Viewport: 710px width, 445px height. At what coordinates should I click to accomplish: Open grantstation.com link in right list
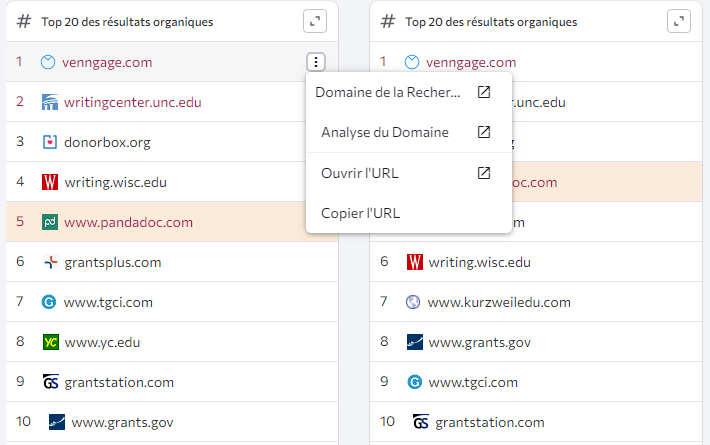coord(490,422)
